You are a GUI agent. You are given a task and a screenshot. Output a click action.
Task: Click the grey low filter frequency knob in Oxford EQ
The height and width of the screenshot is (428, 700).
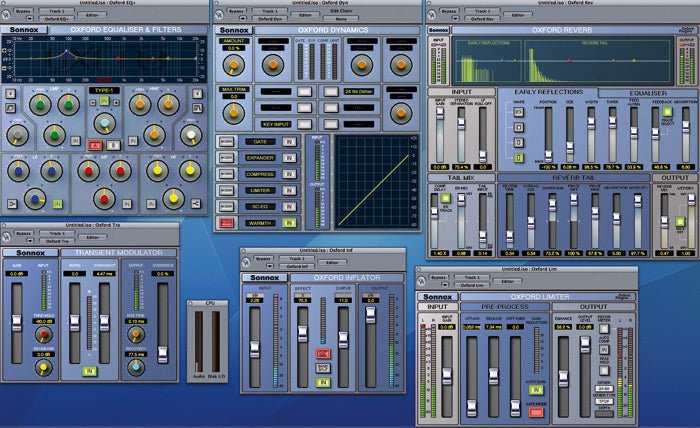18,135
